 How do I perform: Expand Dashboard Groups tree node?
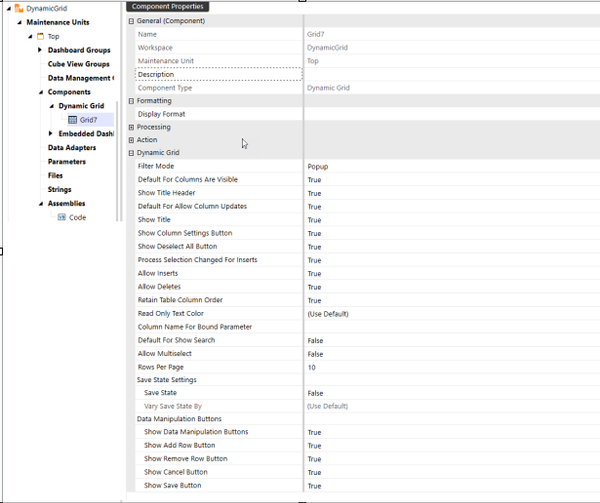[40, 50]
